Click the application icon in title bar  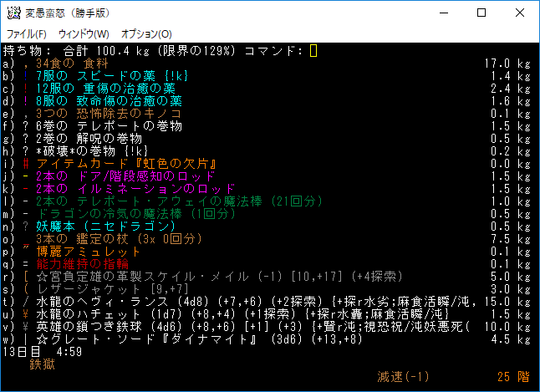tap(13, 13)
